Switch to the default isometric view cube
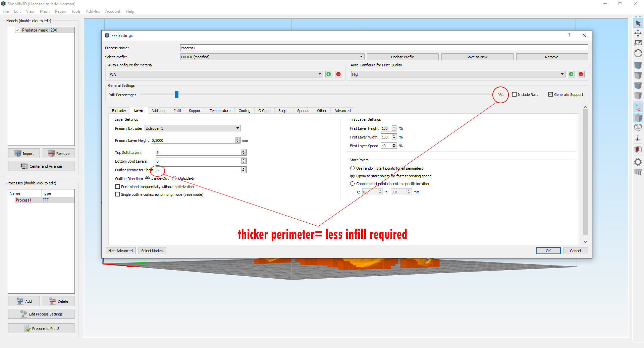The height and width of the screenshot is (348, 644). tap(638, 65)
